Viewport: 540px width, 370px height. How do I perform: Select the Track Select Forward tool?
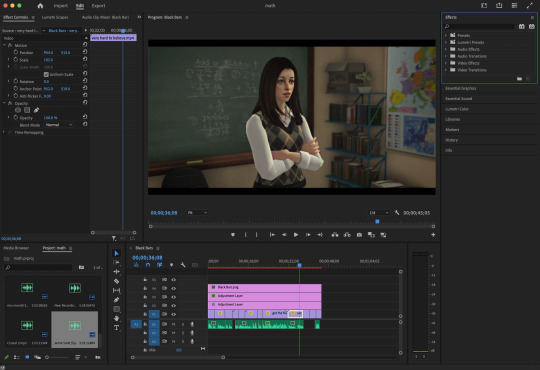[116, 263]
